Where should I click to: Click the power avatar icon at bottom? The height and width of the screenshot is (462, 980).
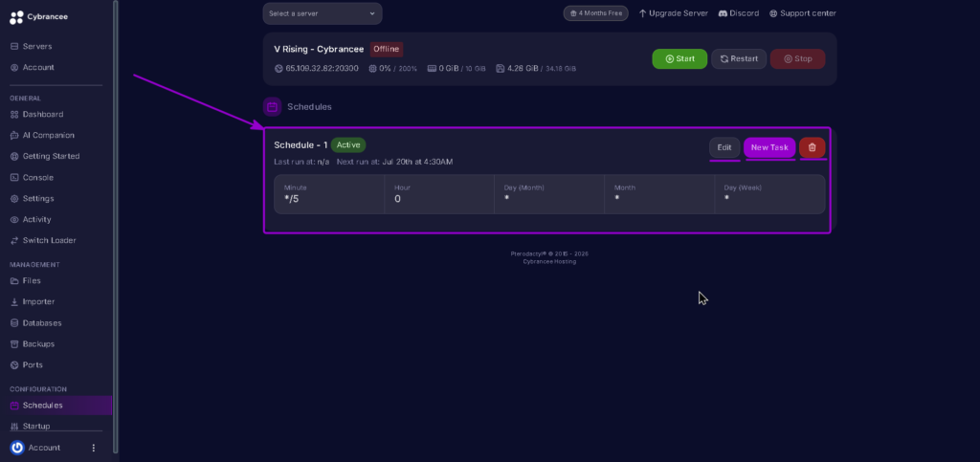point(17,448)
